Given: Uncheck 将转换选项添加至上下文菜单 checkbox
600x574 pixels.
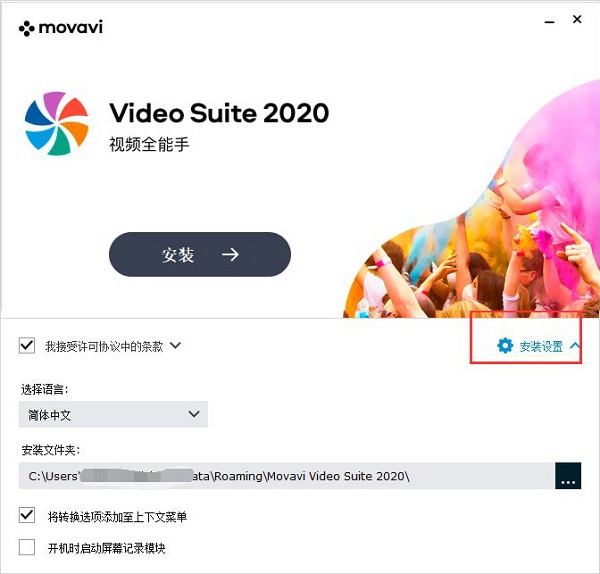Looking at the screenshot, I should (27, 515).
